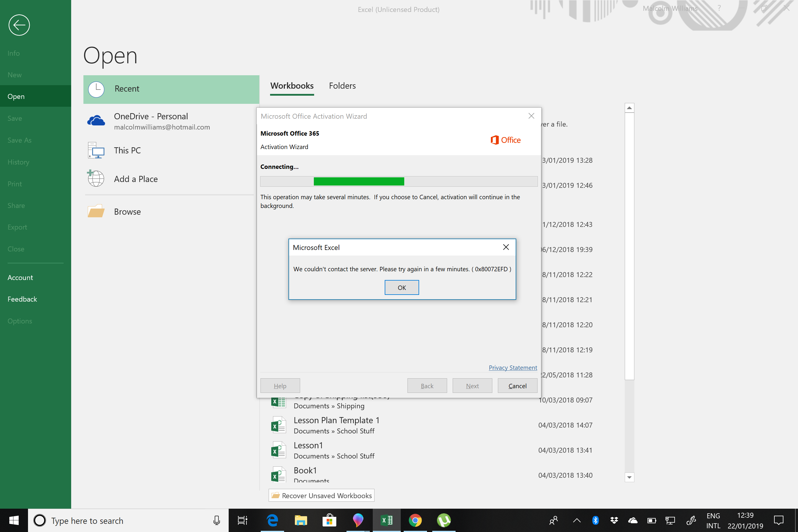Viewport: 798px width, 532px height.
Task: Select Feedback in the Backstage menu
Action: 35,299
